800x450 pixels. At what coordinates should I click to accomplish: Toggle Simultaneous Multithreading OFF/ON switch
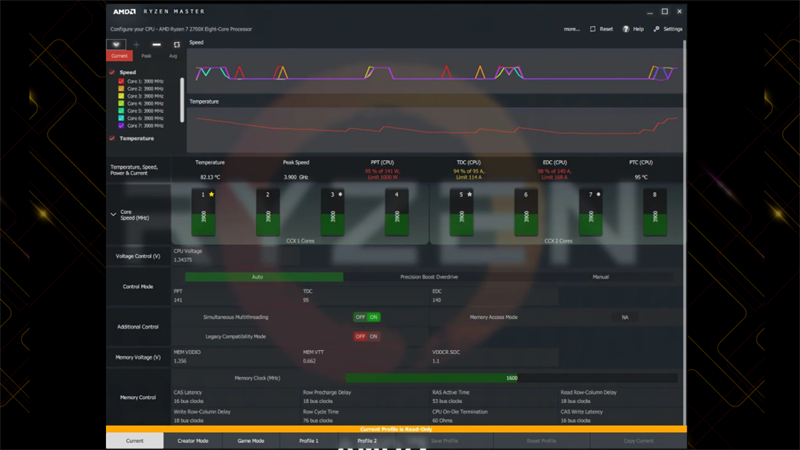tap(367, 317)
